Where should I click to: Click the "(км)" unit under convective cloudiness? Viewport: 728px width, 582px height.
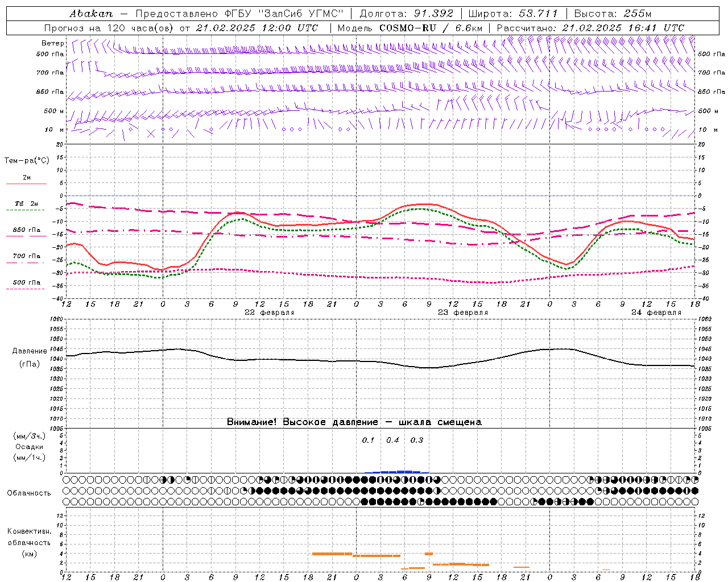tap(29, 554)
